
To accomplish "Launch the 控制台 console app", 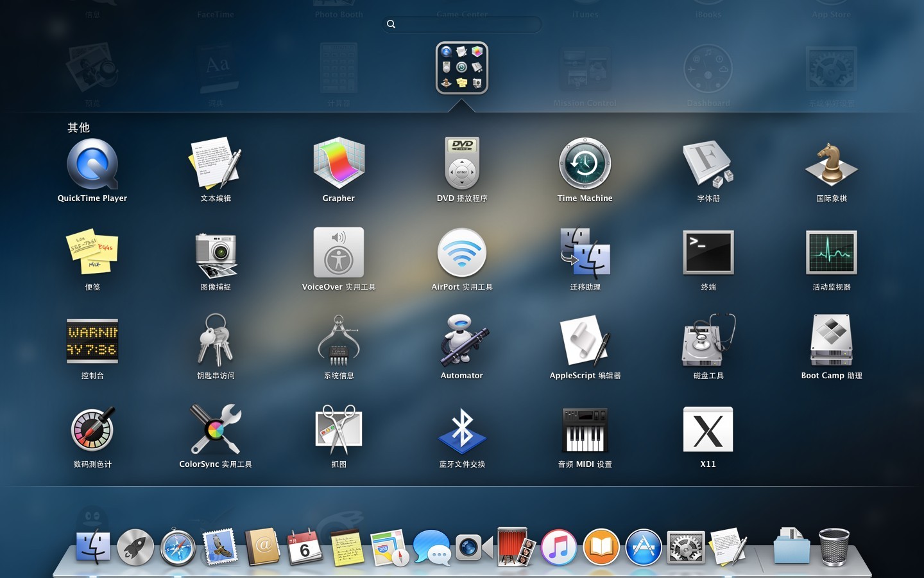I will pos(92,341).
